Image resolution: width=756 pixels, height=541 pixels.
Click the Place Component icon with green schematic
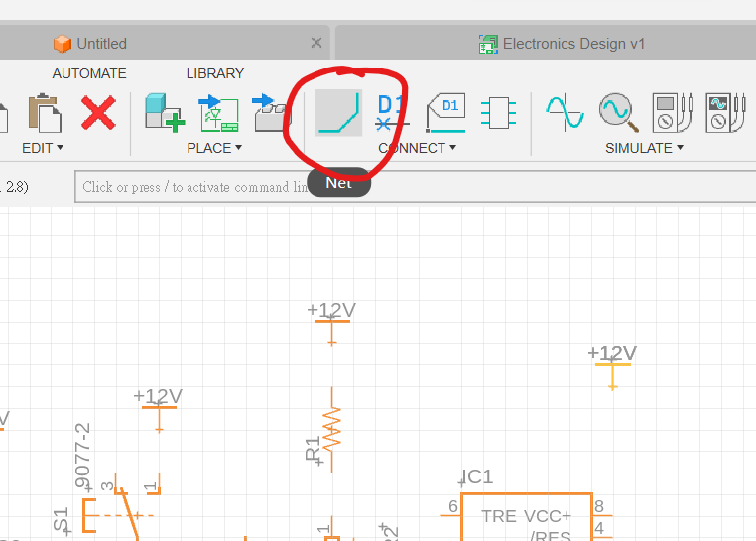218,112
